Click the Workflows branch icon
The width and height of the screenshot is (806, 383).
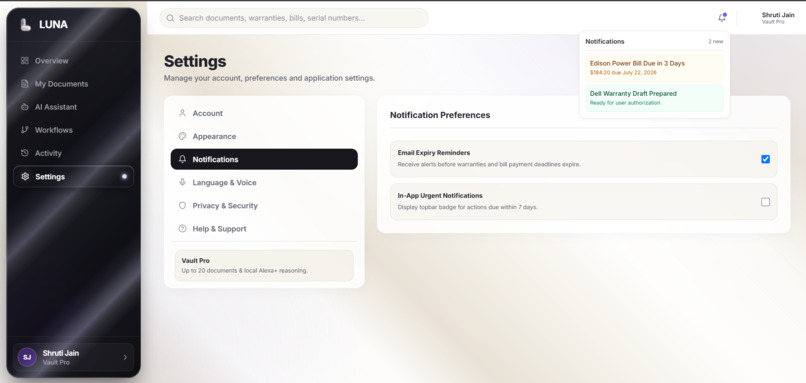coord(25,130)
